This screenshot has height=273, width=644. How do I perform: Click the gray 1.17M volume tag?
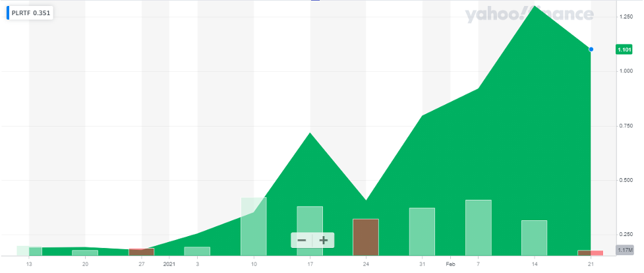(624, 249)
